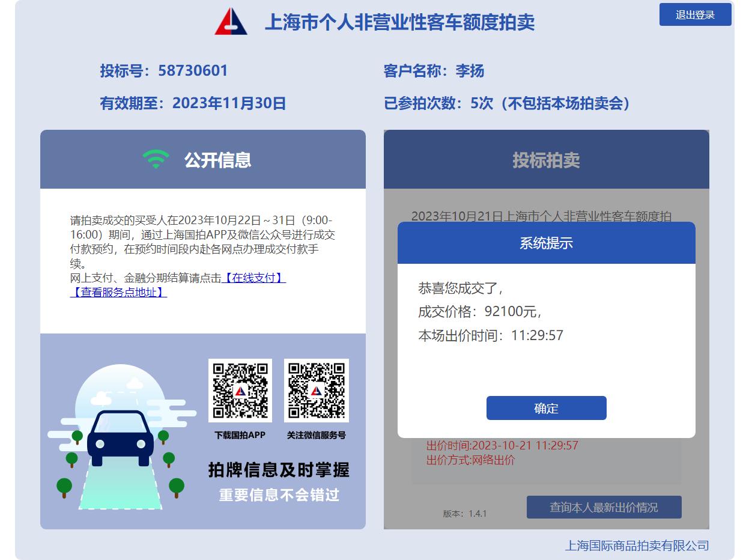Click the green Wi-Fi signal icon
Image resolution: width=749 pixels, height=560 pixels.
(x=156, y=159)
